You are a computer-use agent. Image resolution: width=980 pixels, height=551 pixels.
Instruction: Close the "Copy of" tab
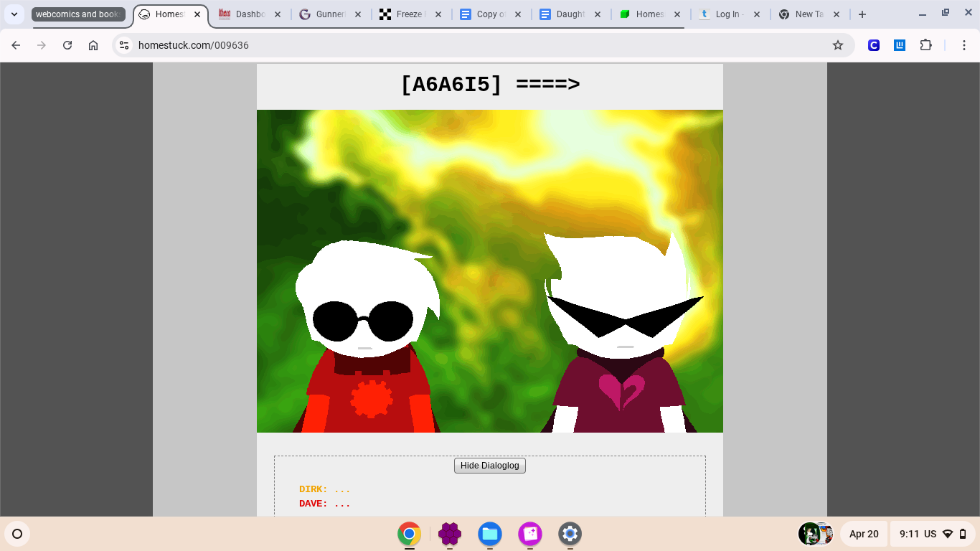pos(518,14)
